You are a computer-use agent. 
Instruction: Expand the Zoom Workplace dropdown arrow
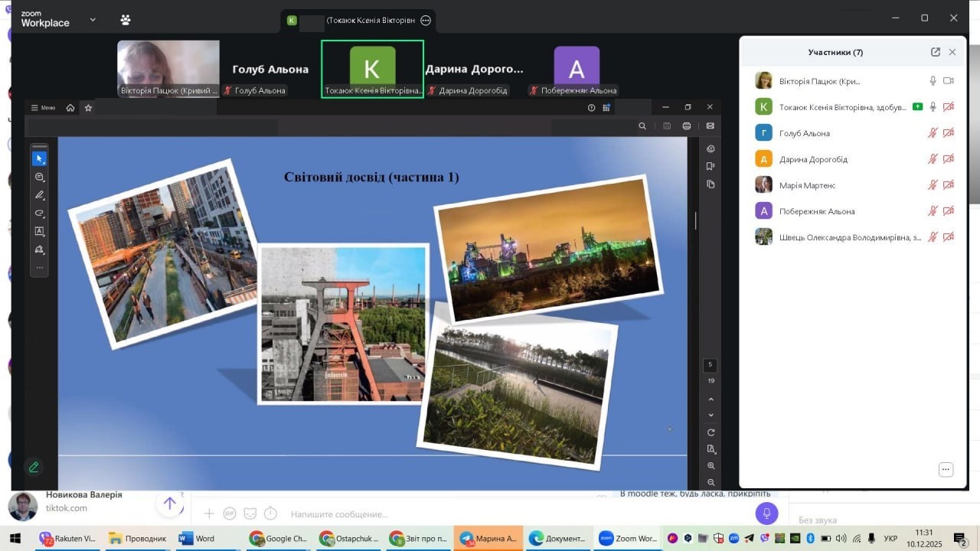tap(93, 19)
